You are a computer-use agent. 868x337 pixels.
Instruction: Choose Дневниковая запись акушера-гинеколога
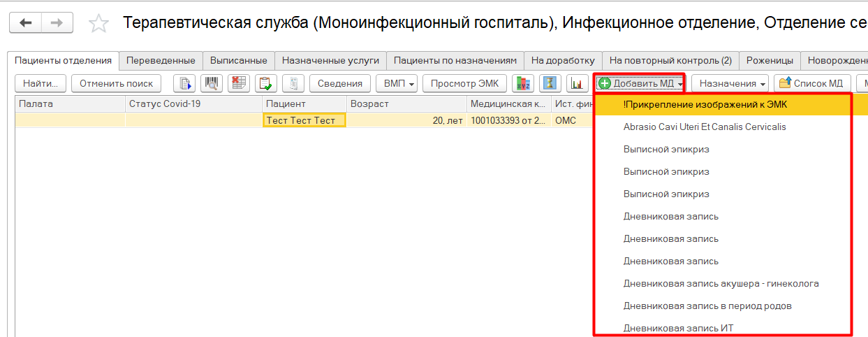click(x=721, y=284)
